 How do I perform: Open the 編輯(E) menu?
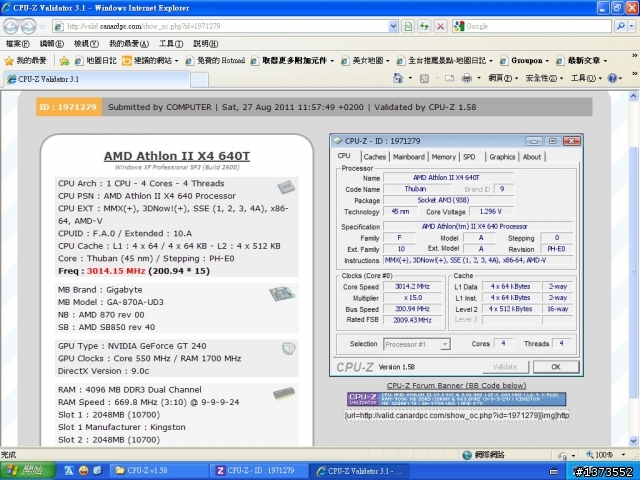tap(52, 44)
